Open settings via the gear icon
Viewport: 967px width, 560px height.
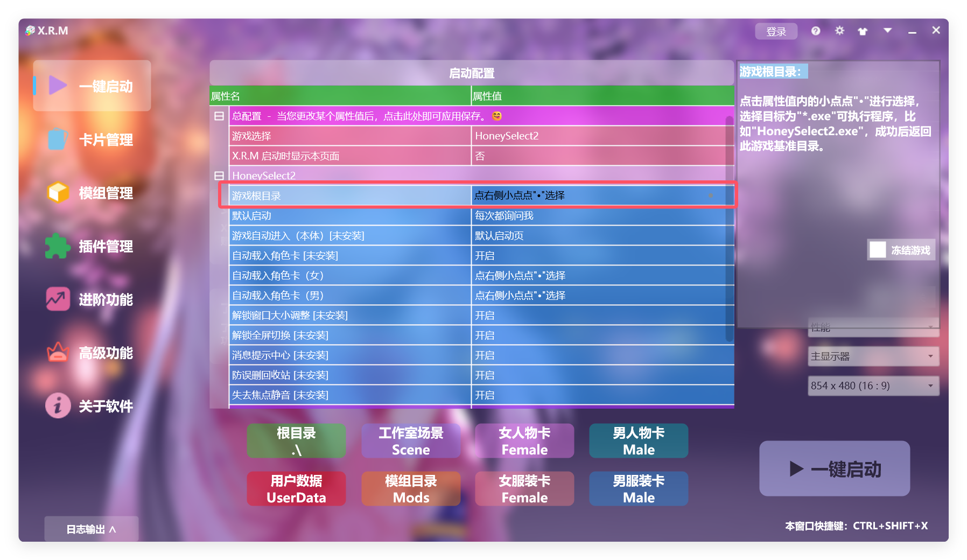pos(839,31)
